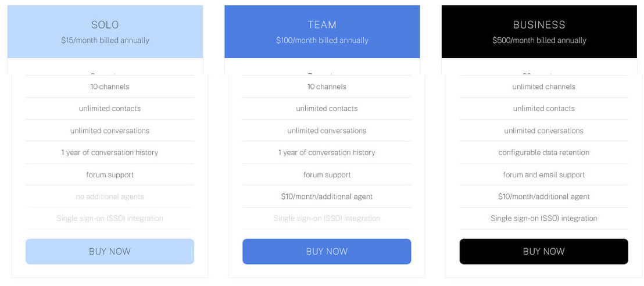Click the light blue Solo BUY NOW button
Viewport: 644px width, 286px height.
point(110,252)
